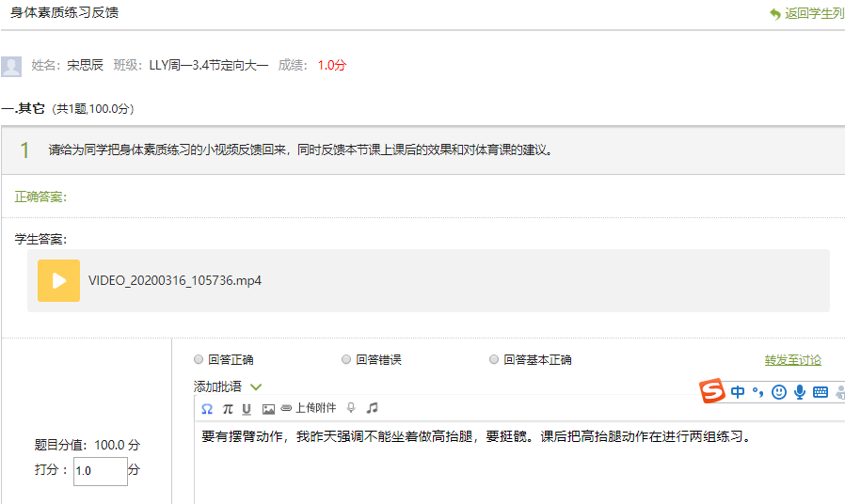Open the Sogou soft keyboard icon
Viewport: 845px width, 504px height.
click(820, 392)
